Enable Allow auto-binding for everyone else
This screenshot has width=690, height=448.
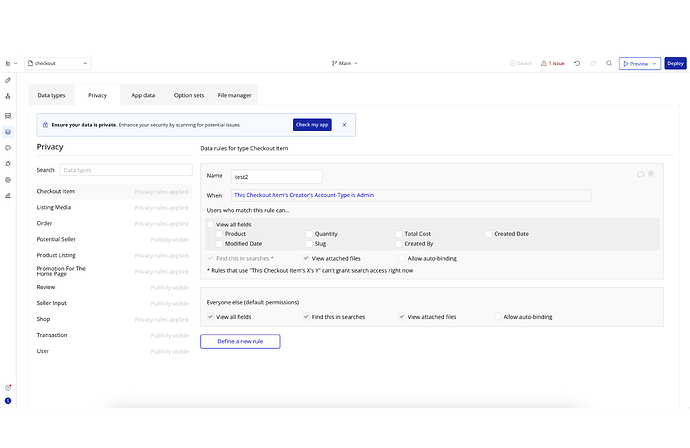(498, 317)
